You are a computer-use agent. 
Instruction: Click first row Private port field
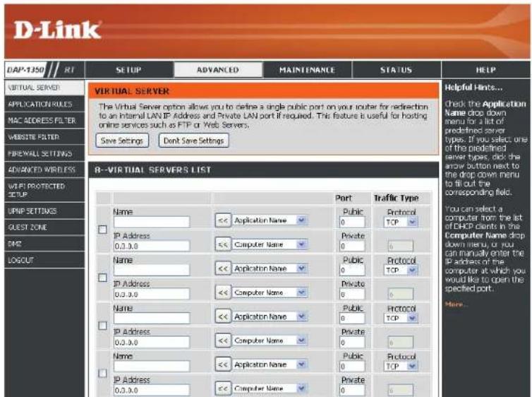point(352,246)
